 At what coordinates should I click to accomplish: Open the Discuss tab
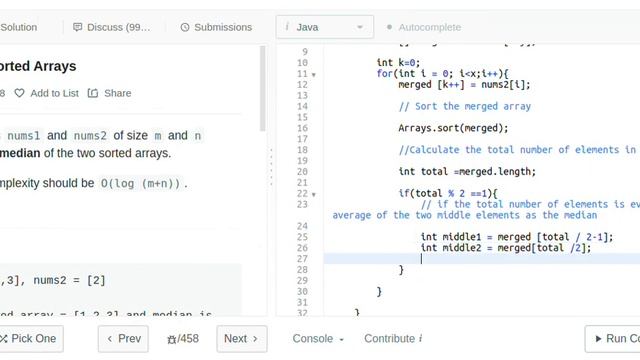click(111, 27)
